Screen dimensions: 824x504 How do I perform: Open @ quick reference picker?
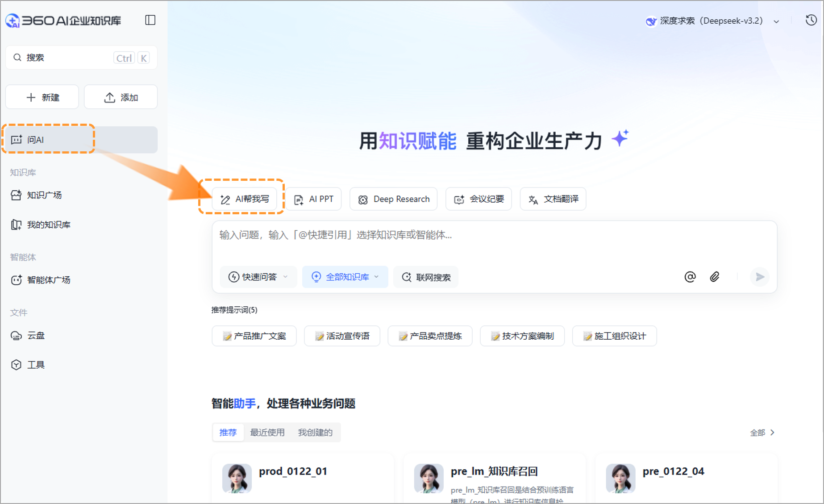690,277
